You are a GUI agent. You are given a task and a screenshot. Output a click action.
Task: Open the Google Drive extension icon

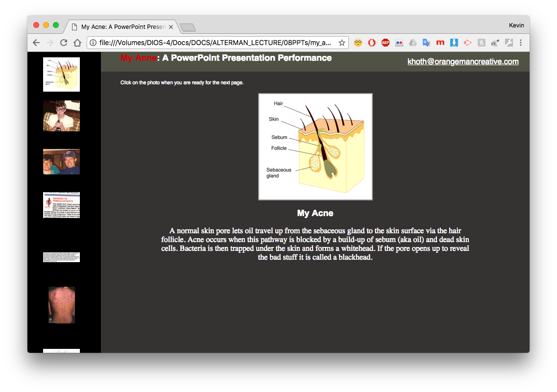point(413,43)
